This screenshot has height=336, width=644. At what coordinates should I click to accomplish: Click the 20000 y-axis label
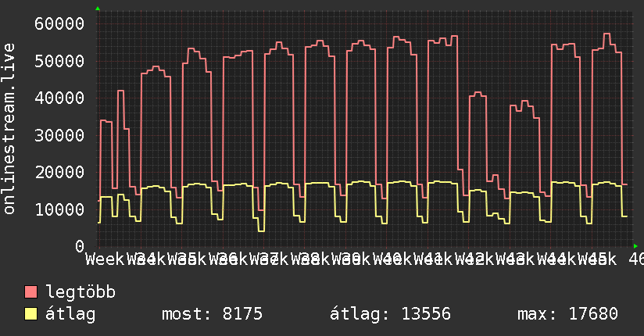[x=59, y=173]
